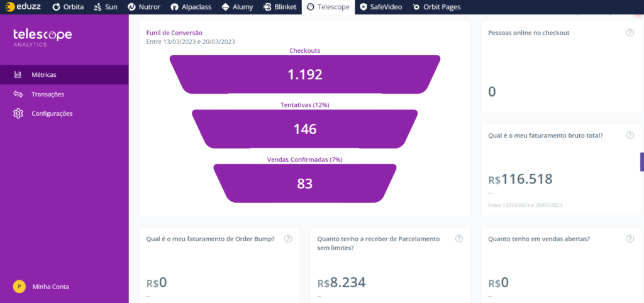Click the Métricas bar chart icon
The width and height of the screenshot is (644, 303).
click(x=18, y=75)
